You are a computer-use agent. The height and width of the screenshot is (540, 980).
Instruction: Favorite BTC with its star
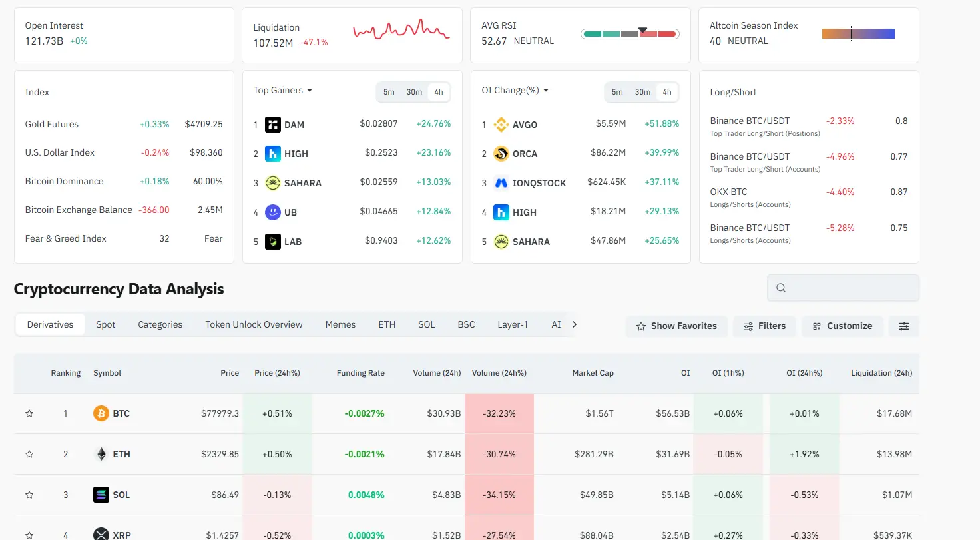click(29, 413)
